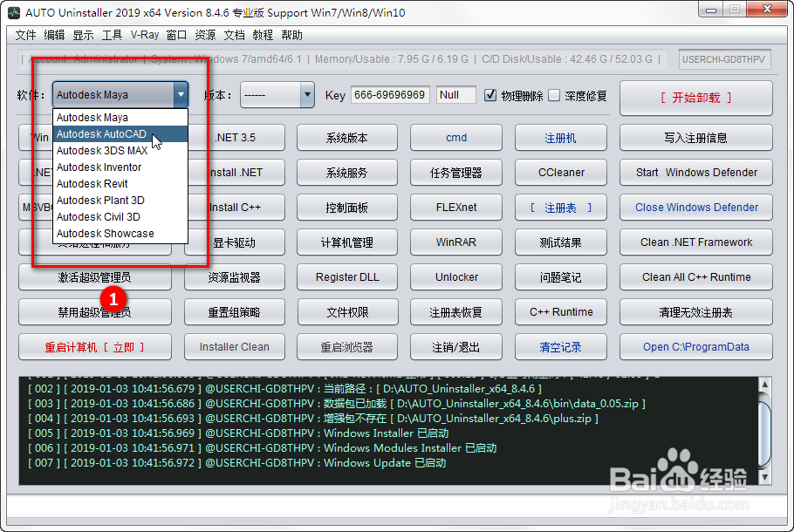The width and height of the screenshot is (794, 532).
Task: Open 问题笔记
Action: [560, 277]
